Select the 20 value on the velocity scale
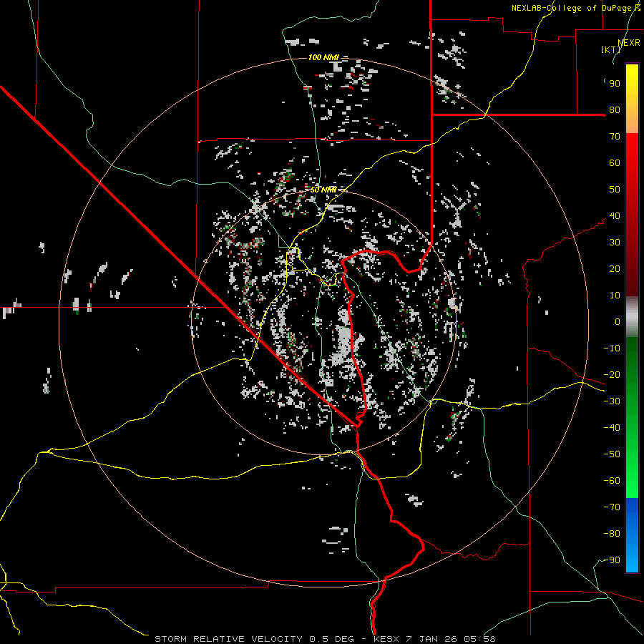 pos(615,269)
